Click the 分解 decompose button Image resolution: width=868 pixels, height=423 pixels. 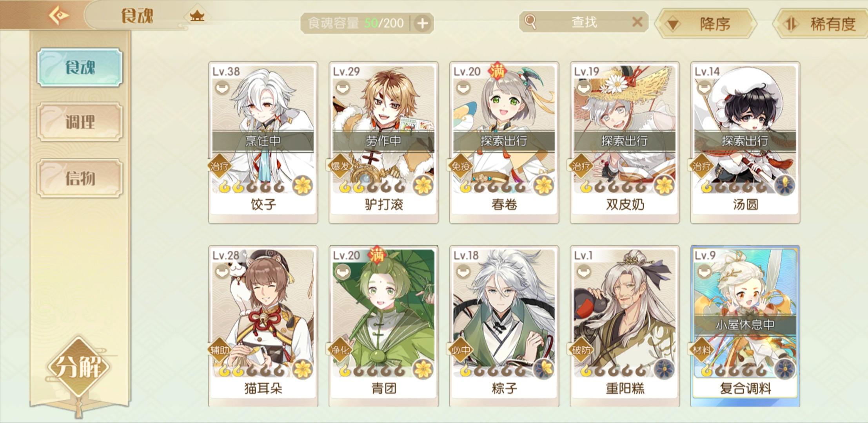click(x=79, y=367)
